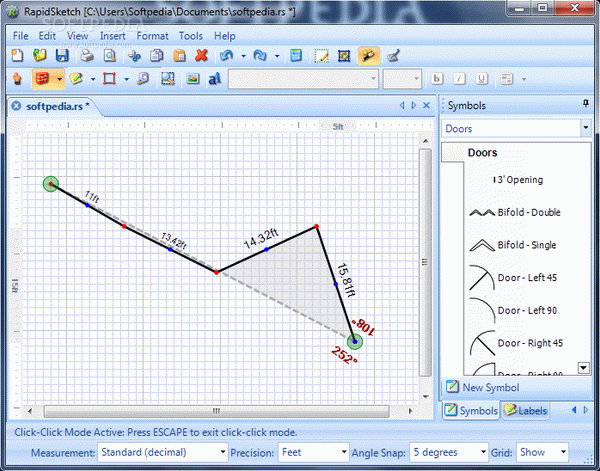Click the blue square fit-to-frame icon
The height and width of the screenshot is (471, 600).
click(x=344, y=56)
